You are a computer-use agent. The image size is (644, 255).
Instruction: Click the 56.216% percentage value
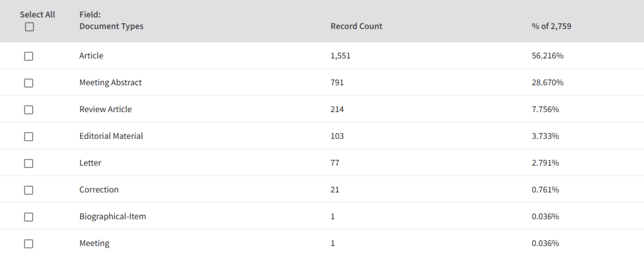point(547,56)
